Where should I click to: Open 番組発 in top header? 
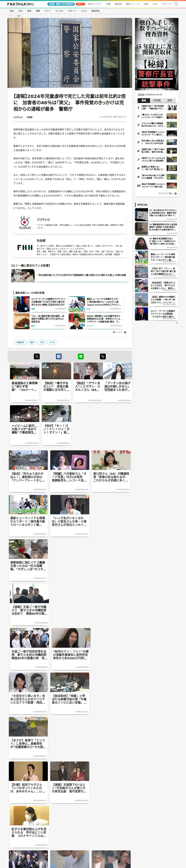tap(118, 4)
